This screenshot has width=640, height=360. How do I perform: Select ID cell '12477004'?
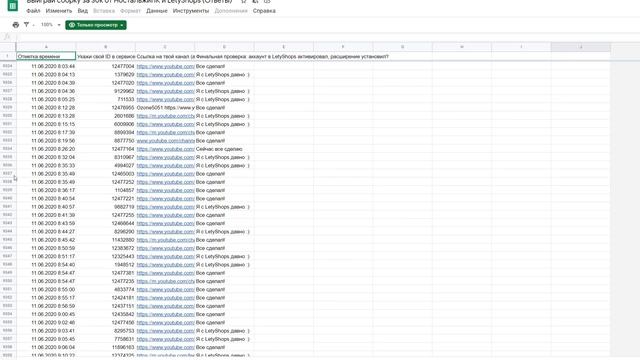[x=106, y=66]
